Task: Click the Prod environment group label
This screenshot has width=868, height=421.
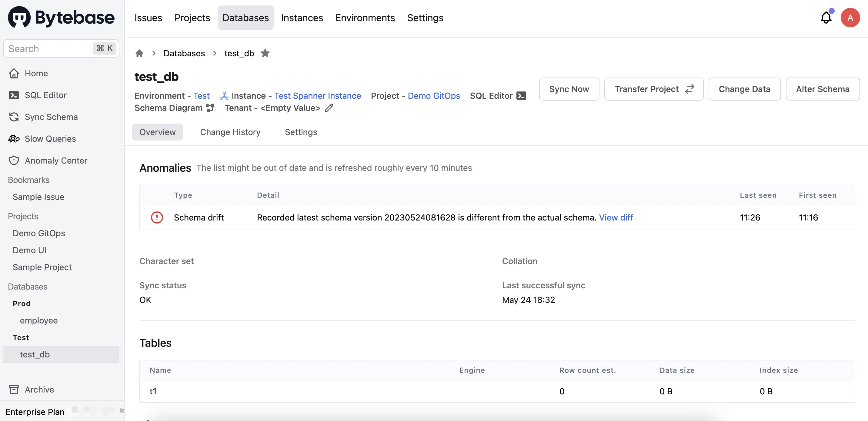Action: [x=22, y=303]
